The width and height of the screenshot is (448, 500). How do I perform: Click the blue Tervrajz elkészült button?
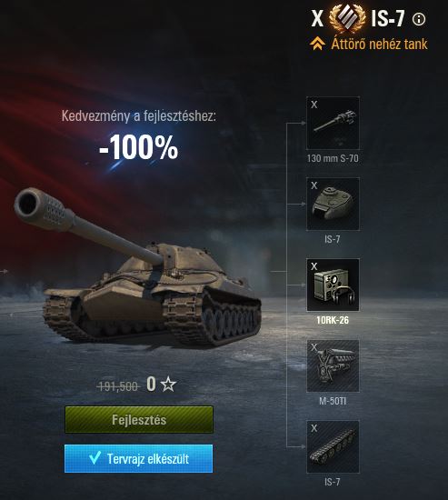139,458
